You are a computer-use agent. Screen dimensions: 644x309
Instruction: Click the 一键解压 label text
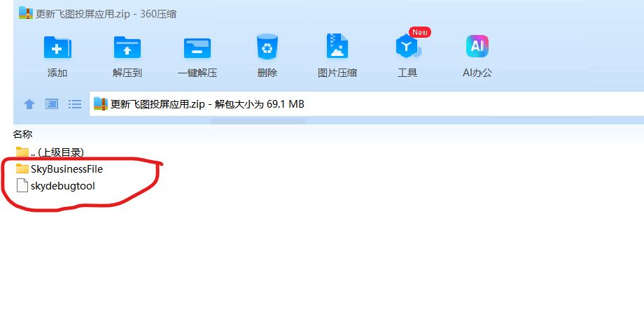[x=197, y=73]
